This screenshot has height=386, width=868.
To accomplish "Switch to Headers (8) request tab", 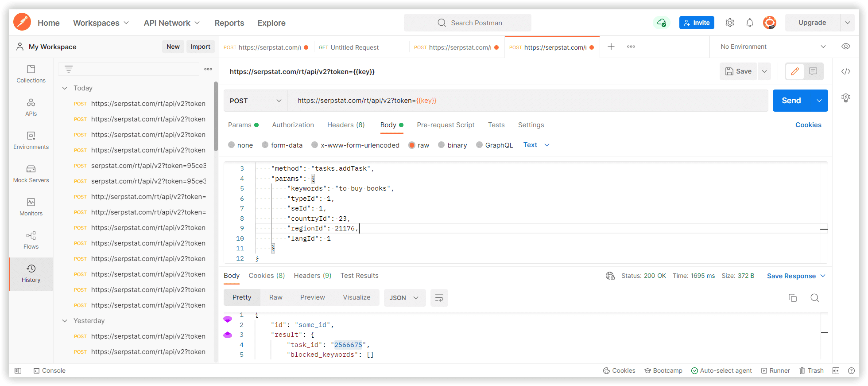I will coord(346,125).
